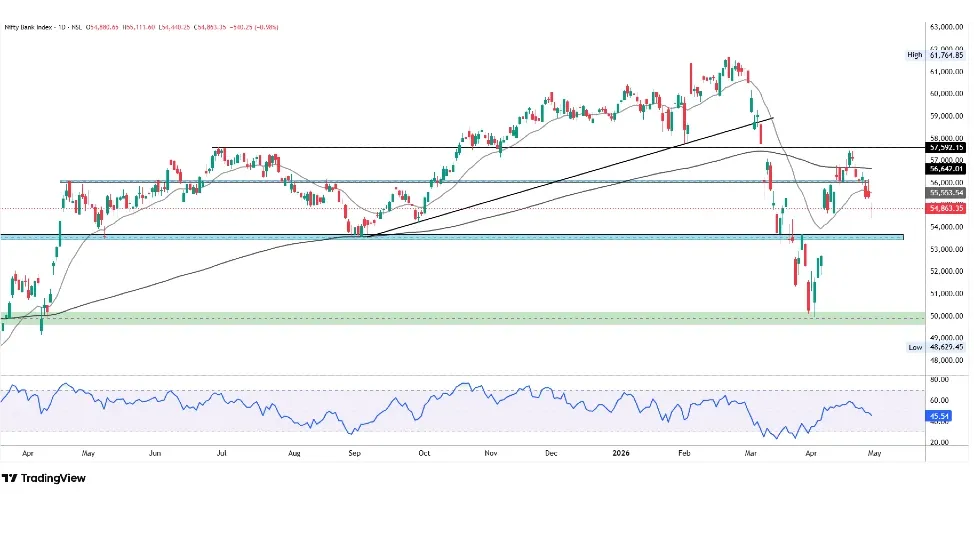This screenshot has height=548, width=974.
Task: Select the blue RSI line in lower pane
Action: tap(435, 410)
